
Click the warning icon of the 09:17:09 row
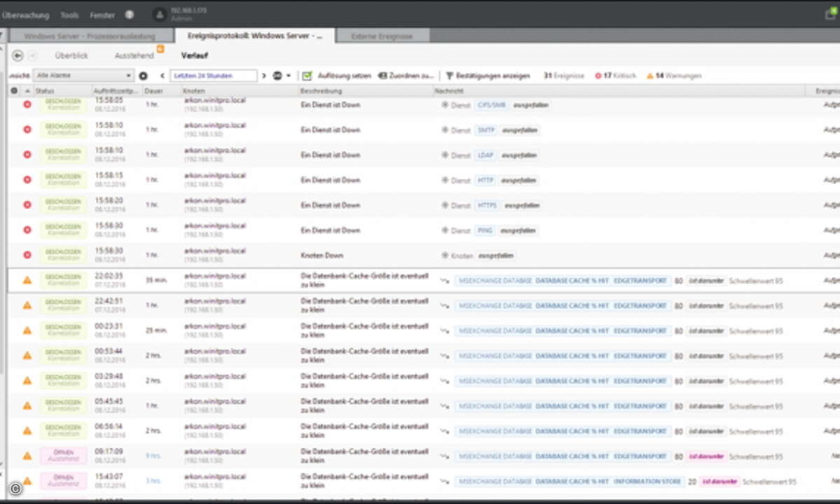(x=27, y=456)
